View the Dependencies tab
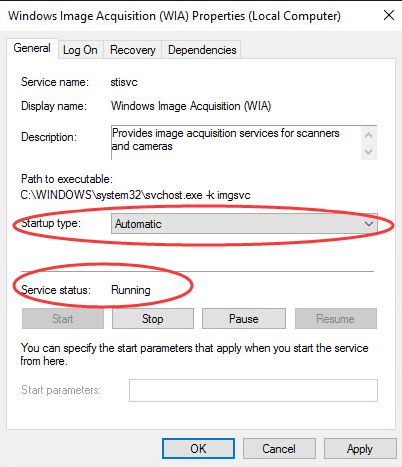The image size is (402, 467). pyautogui.click(x=202, y=50)
